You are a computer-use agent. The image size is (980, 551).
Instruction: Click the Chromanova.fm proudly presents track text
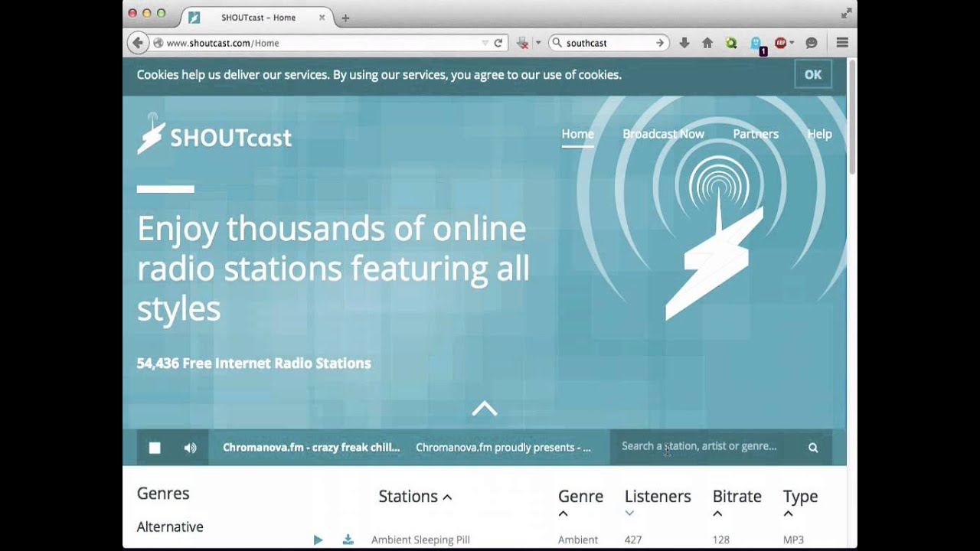[504, 448]
